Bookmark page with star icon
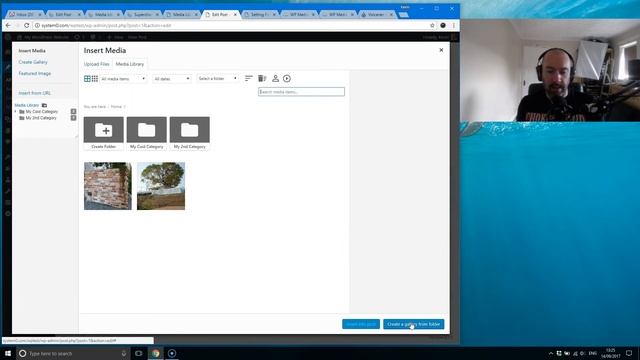The image size is (640, 360). [x=432, y=25]
